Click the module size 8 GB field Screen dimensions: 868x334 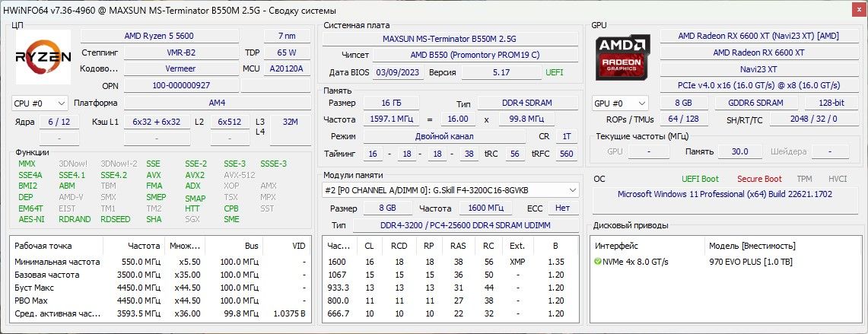pyautogui.click(x=387, y=208)
